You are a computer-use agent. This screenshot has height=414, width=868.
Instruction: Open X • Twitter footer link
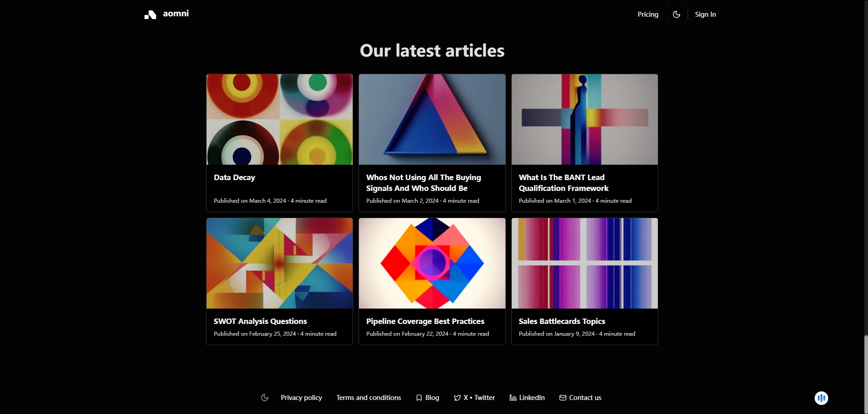(479, 398)
